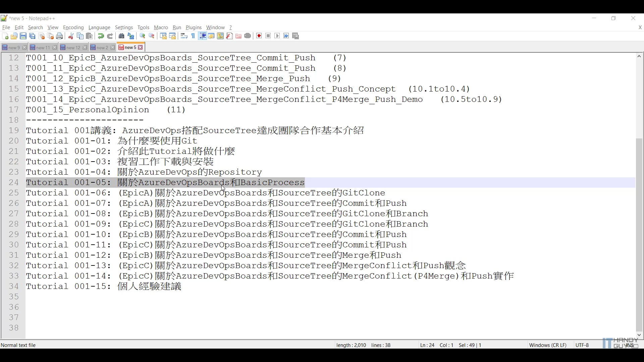Click the Print toolbar icon
The width and height of the screenshot is (644, 362).
[x=59, y=36]
